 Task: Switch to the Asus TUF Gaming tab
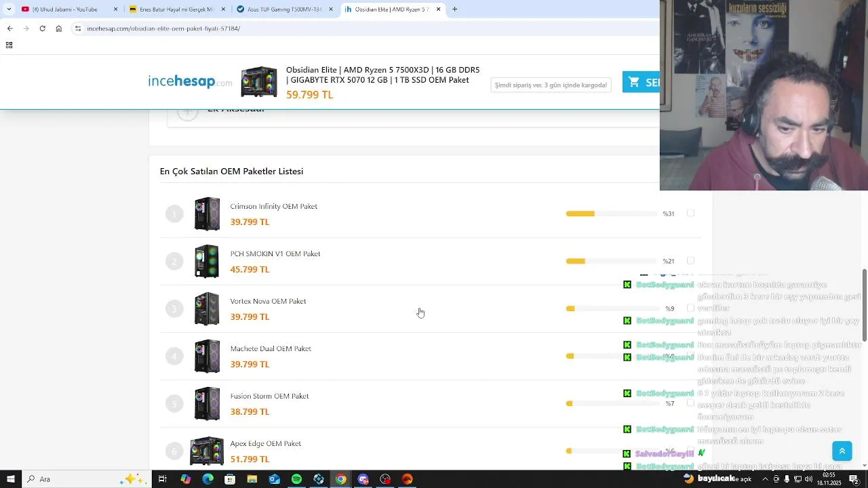285,9
